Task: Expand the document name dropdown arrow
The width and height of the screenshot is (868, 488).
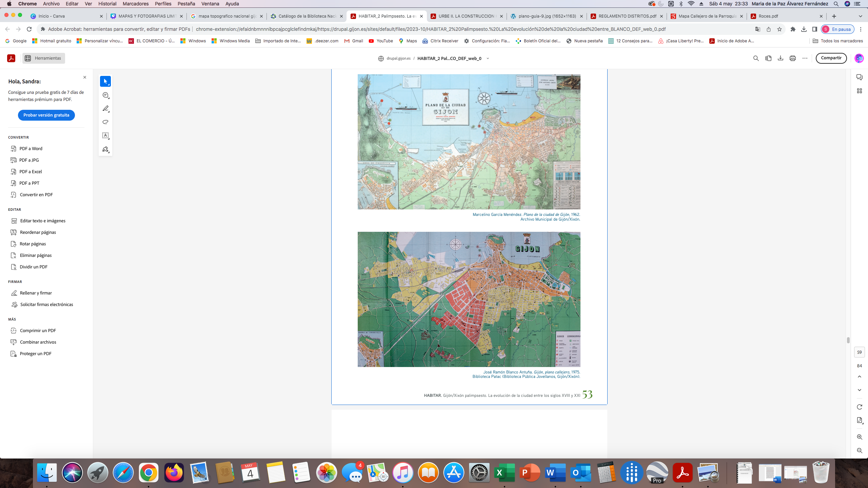Action: (488, 58)
